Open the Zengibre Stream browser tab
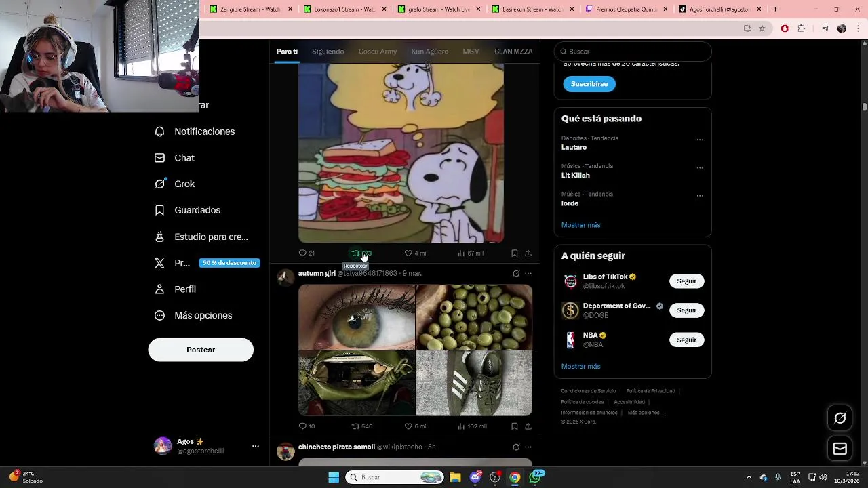Screen dimensions: 868x488 coord(251,9)
